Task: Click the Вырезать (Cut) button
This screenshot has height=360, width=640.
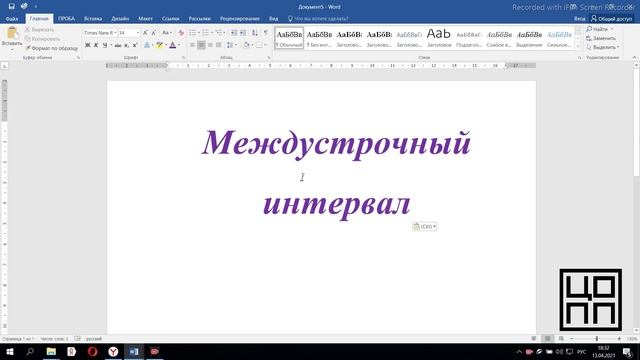Action: 39,30
